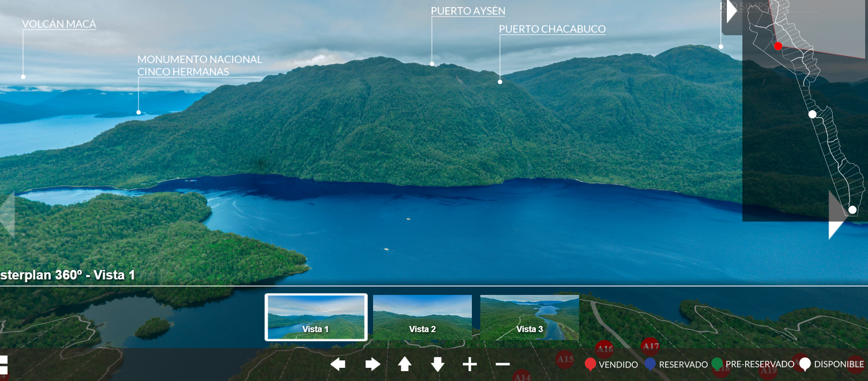Click the white Disponible legend pin
The width and height of the screenshot is (868, 381).
[x=805, y=364]
